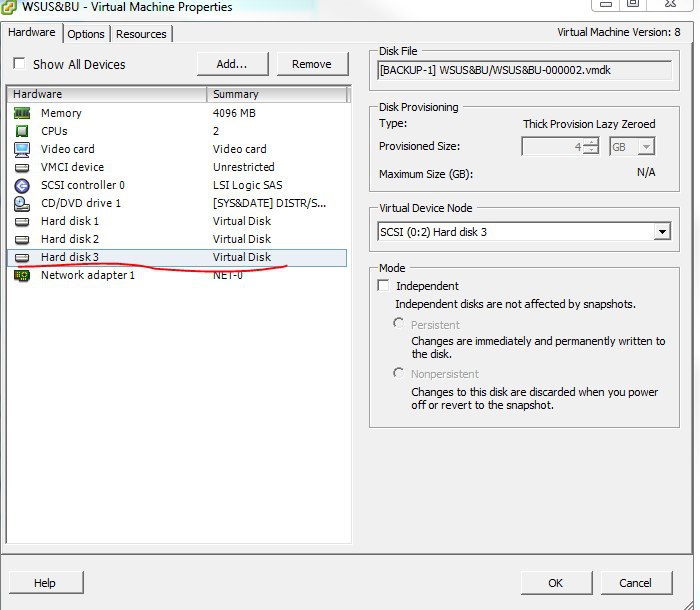
Task: Click the CD/DVD drive 1 disc icon
Action: (22, 204)
